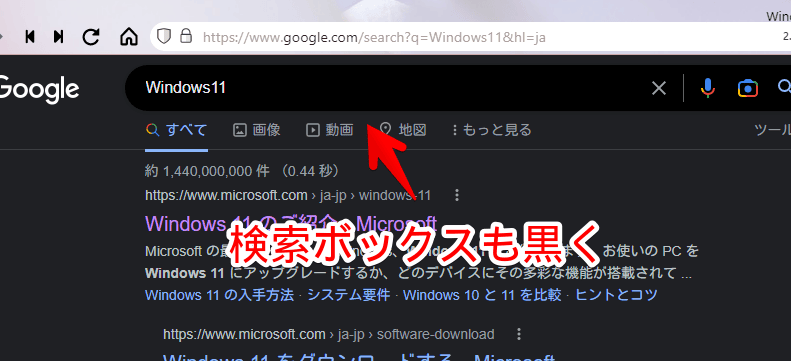Click the Windows11 search input field
The height and width of the screenshot is (361, 791).
[393, 88]
